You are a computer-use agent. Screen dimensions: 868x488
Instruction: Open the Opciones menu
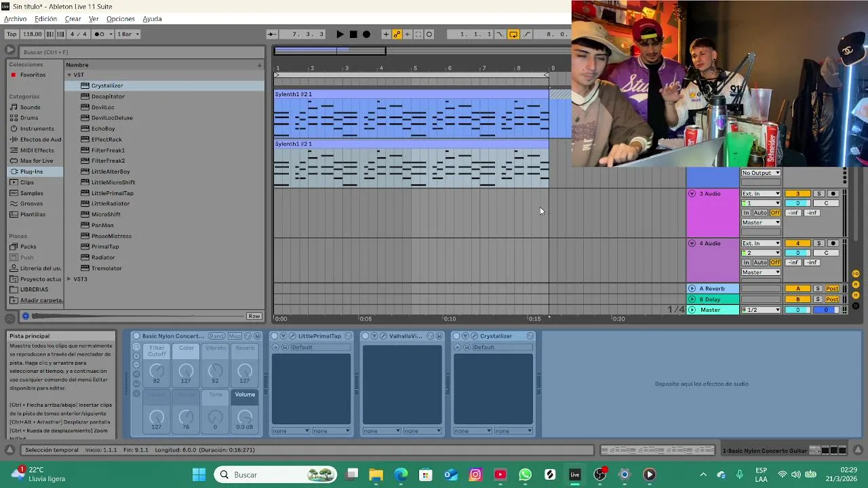[x=121, y=19]
